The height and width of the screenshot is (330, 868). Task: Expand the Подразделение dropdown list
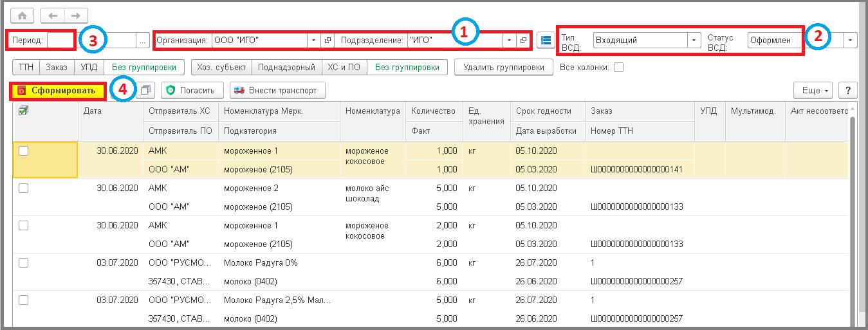(509, 40)
